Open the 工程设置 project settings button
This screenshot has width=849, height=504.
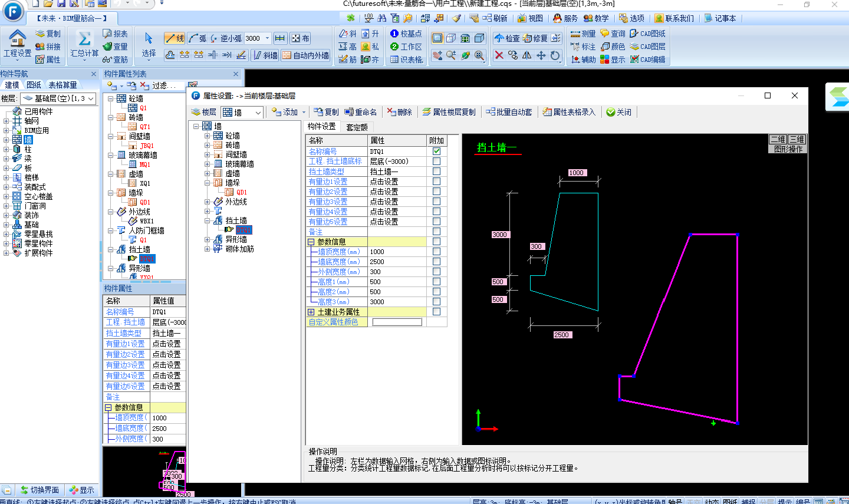coord(17,45)
